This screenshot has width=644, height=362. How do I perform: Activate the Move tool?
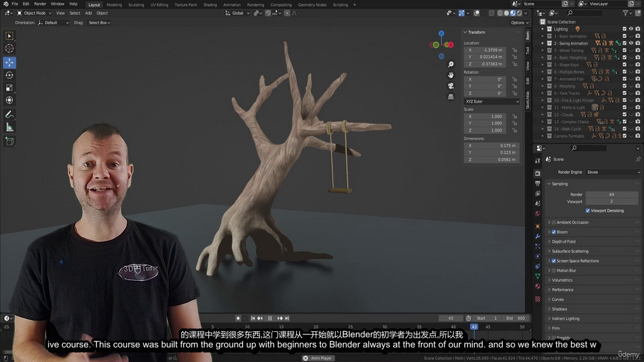(9, 62)
